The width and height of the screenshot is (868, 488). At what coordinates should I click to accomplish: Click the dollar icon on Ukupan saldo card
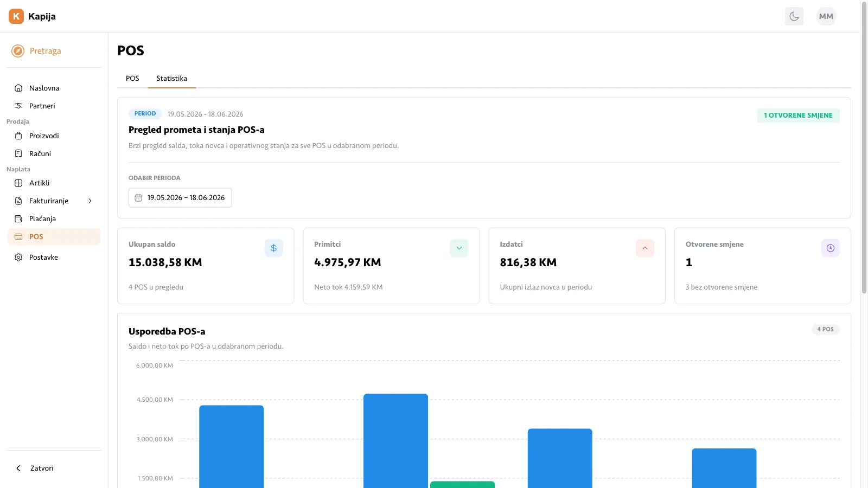[x=274, y=248]
